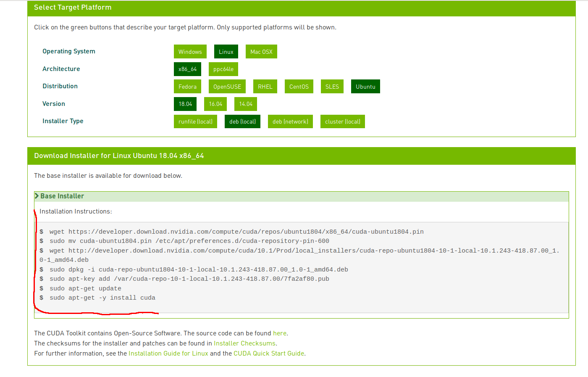The height and width of the screenshot is (377, 588).
Task: Click 'Distribution' row label
Action: (60, 86)
